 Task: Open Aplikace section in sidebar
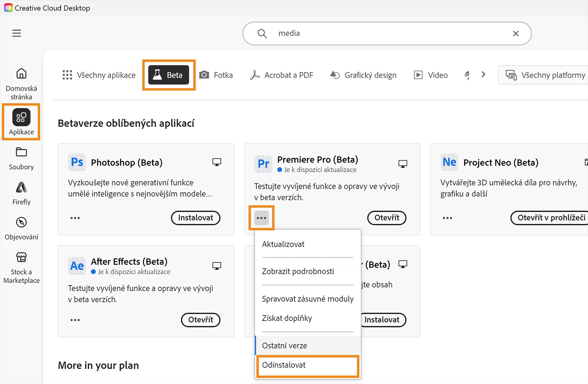click(x=21, y=122)
